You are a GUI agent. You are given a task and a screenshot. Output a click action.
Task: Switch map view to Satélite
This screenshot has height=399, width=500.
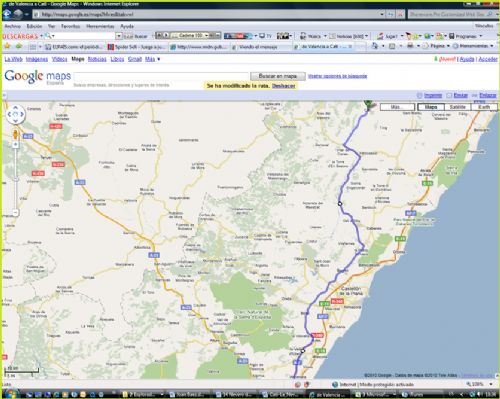click(x=457, y=107)
